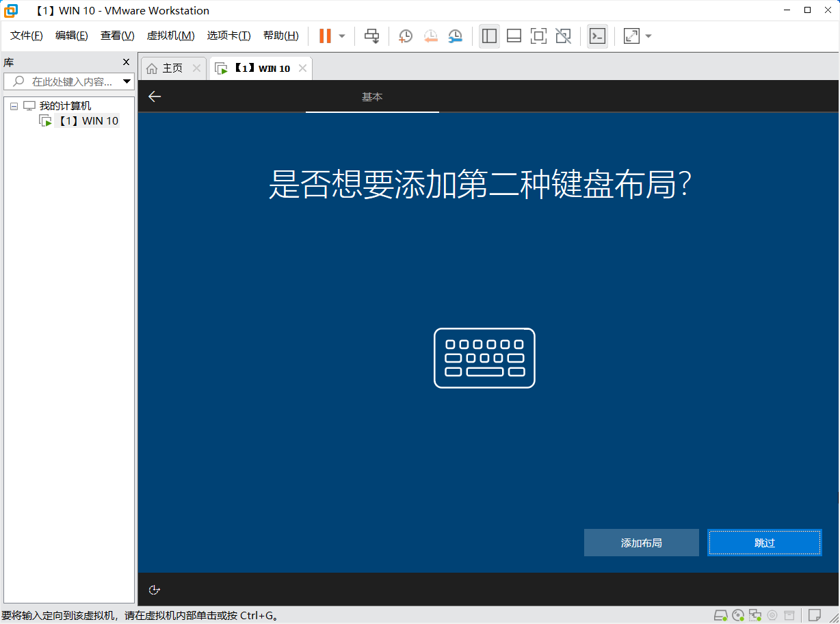The image size is (840, 624).
Task: Take a snapshot of this virtual machine
Action: pos(406,36)
